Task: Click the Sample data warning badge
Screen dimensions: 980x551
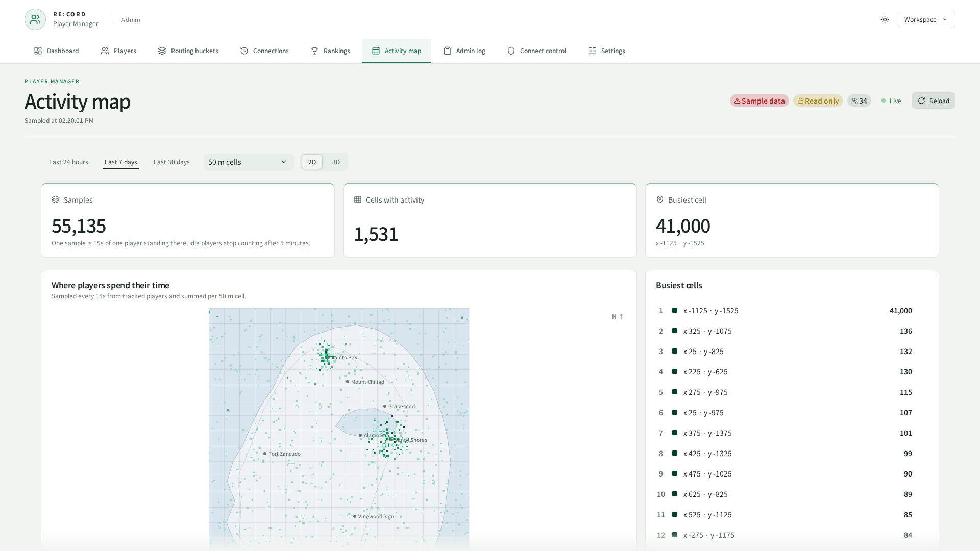Action: [x=759, y=101]
